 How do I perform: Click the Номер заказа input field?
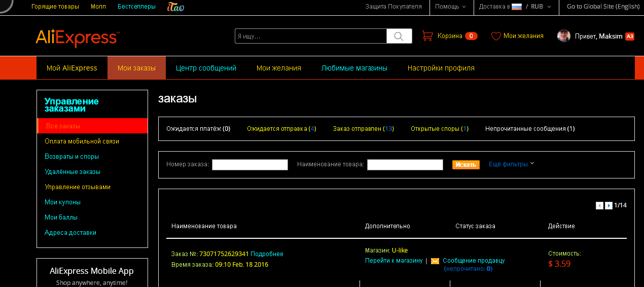250,165
